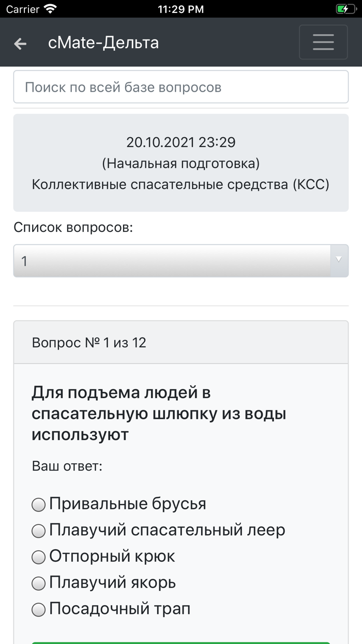The height and width of the screenshot is (644, 362).
Task: Tap the 'Вопрос № 1 из 12' header
Action: pyautogui.click(x=89, y=342)
